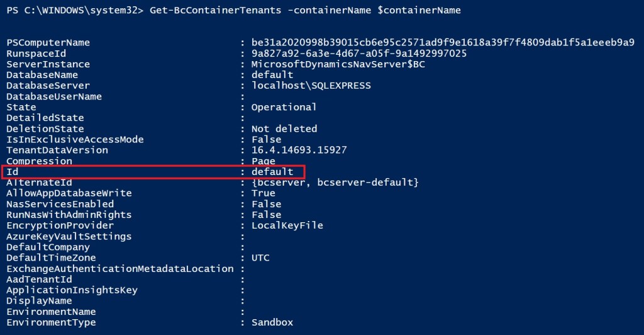Click the AlternateId value {bcserver, bcserver-default}
Screen dimensions: 644x335
click(x=335, y=182)
